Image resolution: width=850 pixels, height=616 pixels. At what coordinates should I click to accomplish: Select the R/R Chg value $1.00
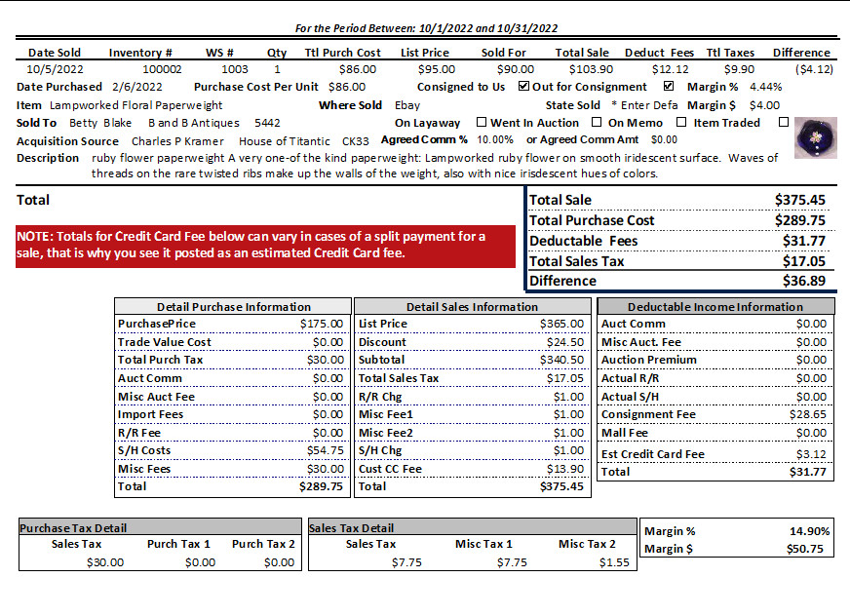[568, 397]
